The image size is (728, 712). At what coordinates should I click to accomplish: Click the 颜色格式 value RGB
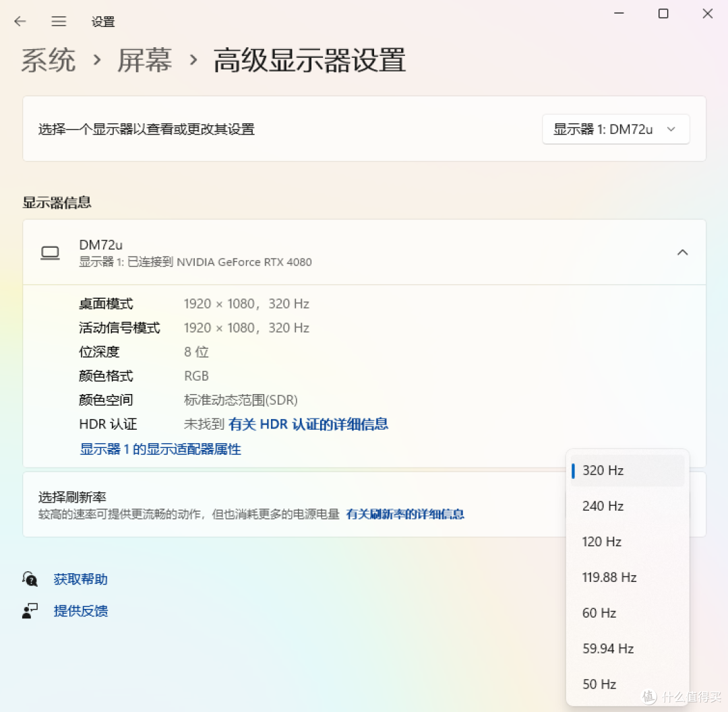coord(196,376)
